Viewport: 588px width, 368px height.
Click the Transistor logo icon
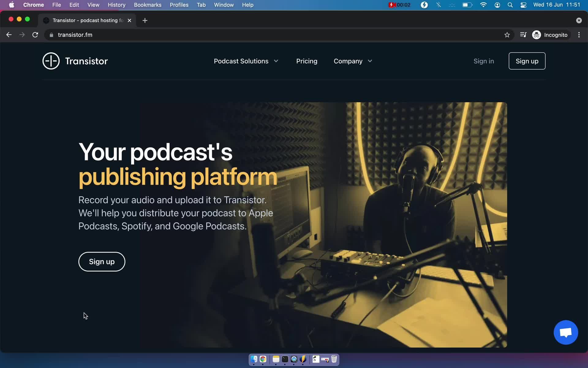pyautogui.click(x=51, y=61)
